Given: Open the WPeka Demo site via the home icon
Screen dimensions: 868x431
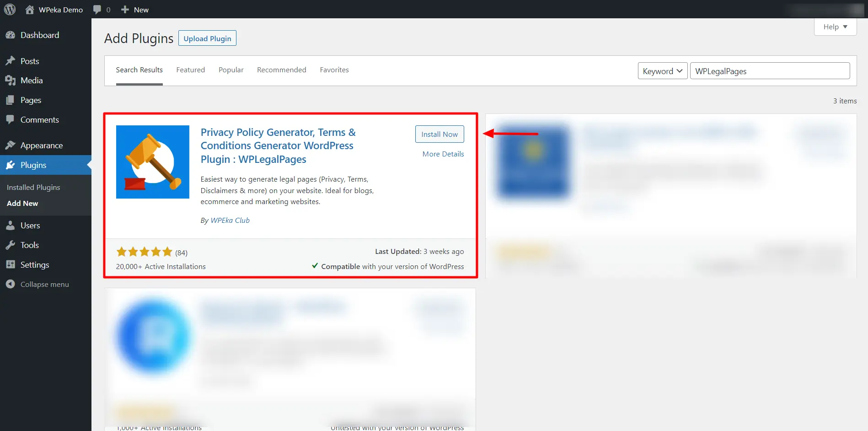Looking at the screenshot, I should (30, 9).
